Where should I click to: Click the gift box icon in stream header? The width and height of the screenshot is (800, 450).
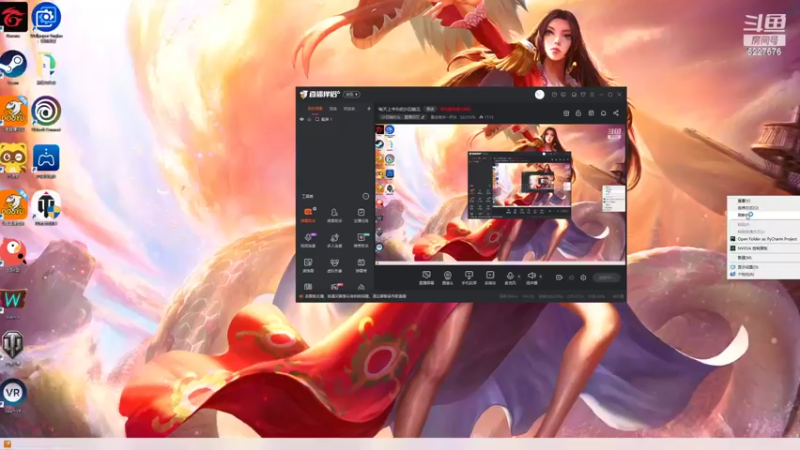click(x=566, y=113)
